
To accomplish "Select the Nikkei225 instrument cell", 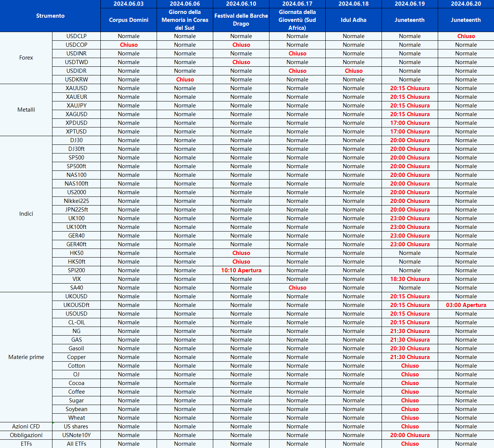I will pos(76,201).
